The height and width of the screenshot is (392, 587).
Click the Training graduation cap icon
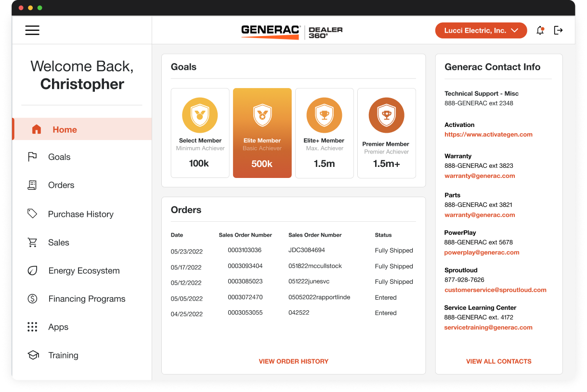pos(32,355)
